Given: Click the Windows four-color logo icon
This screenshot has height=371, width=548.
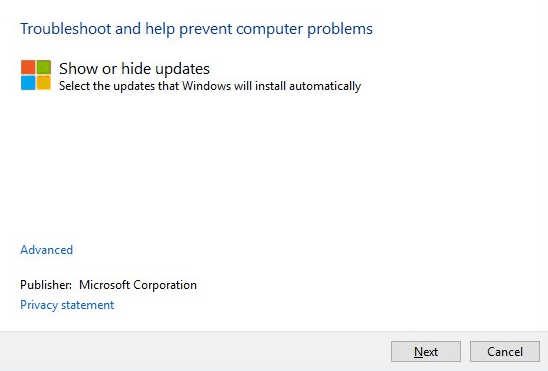Looking at the screenshot, I should click(x=36, y=75).
